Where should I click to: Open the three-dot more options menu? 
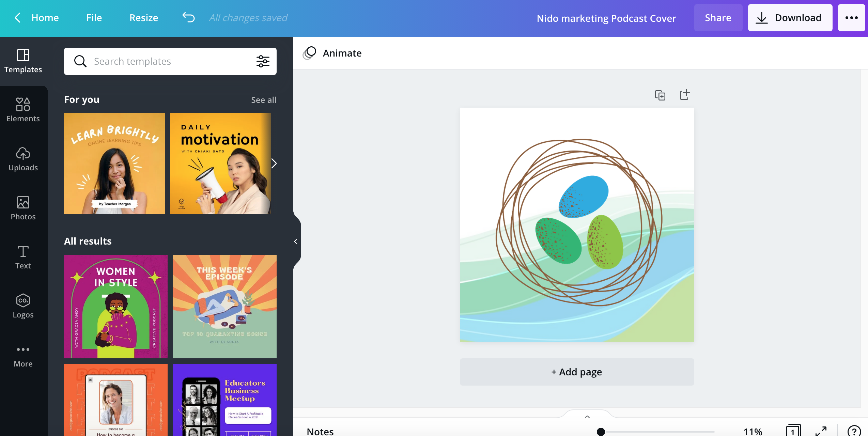(851, 18)
